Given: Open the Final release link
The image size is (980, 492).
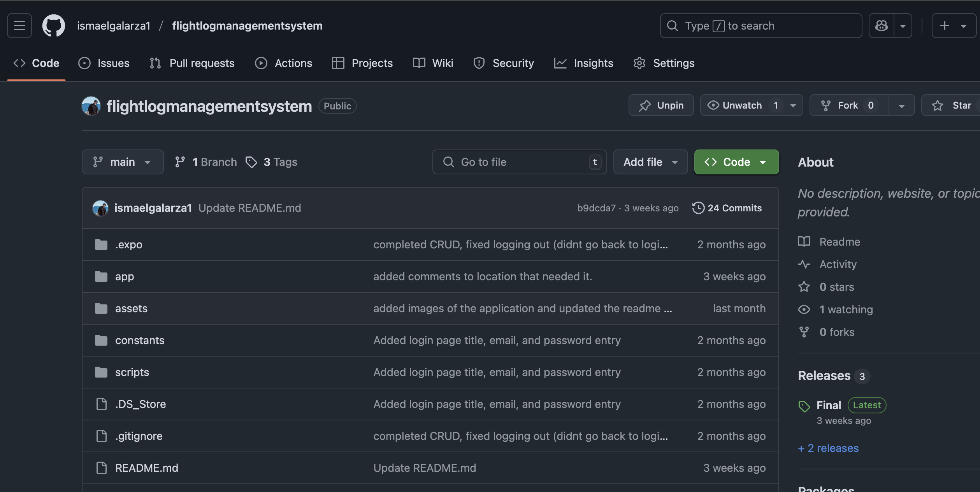Looking at the screenshot, I should pyautogui.click(x=829, y=405).
